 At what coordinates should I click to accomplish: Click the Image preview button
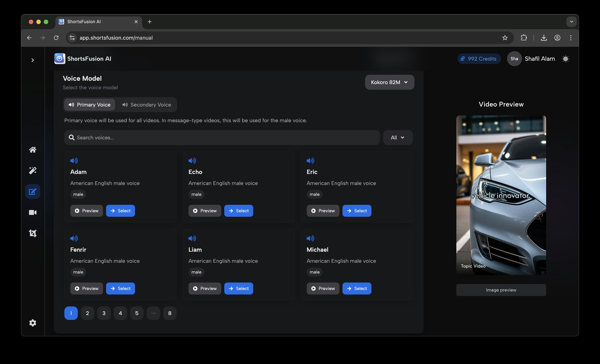pyautogui.click(x=501, y=290)
